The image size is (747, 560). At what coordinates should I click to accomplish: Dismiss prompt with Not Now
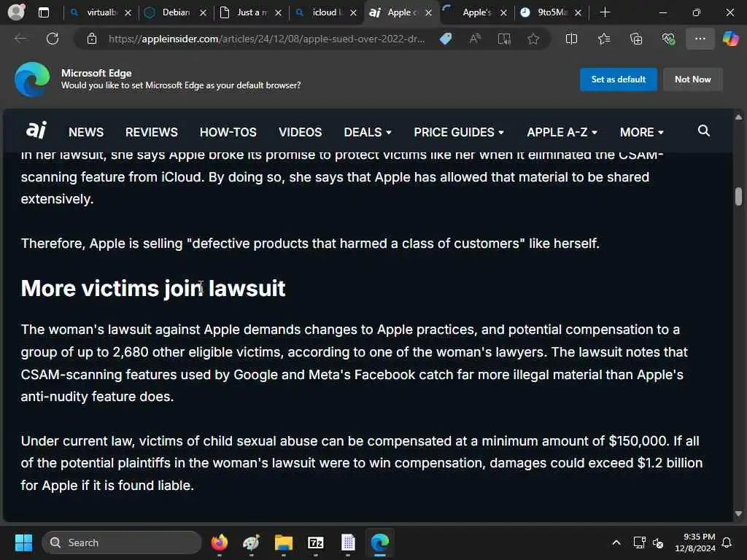tap(693, 79)
